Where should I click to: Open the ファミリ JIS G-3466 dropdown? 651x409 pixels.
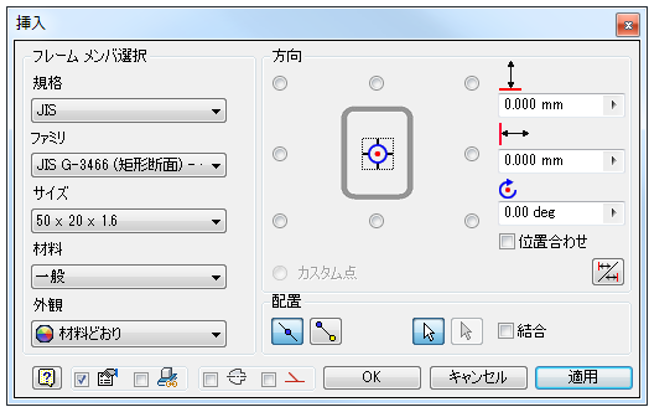pos(129,165)
